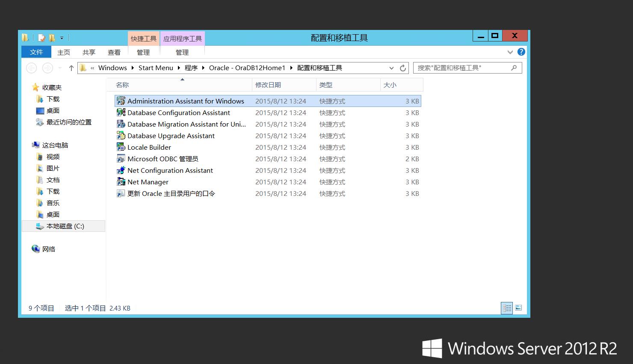Expand breadcrumb arrow after Windows
Screen dimensions: 633x364
coord(133,68)
